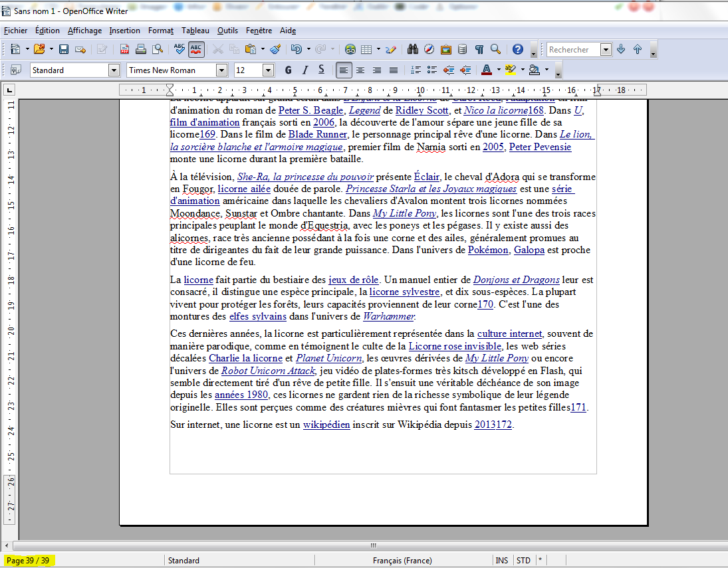728x568 pixels.
Task: Export document directly as PDF
Action: [124, 49]
